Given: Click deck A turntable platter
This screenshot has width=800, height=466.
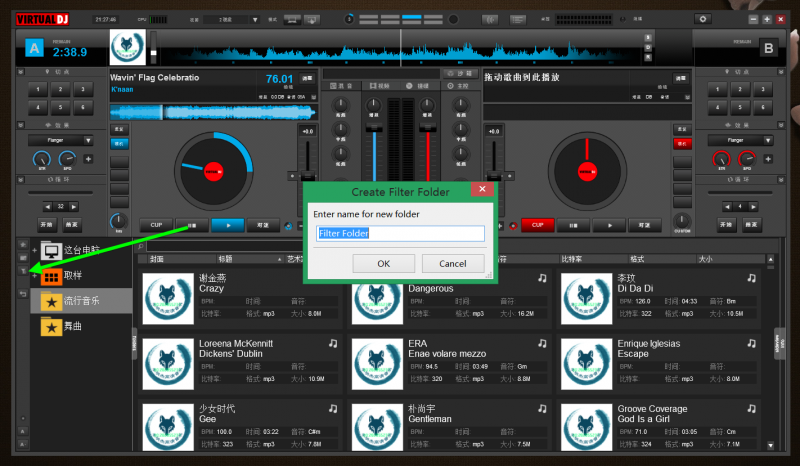Looking at the screenshot, I should (x=213, y=171).
